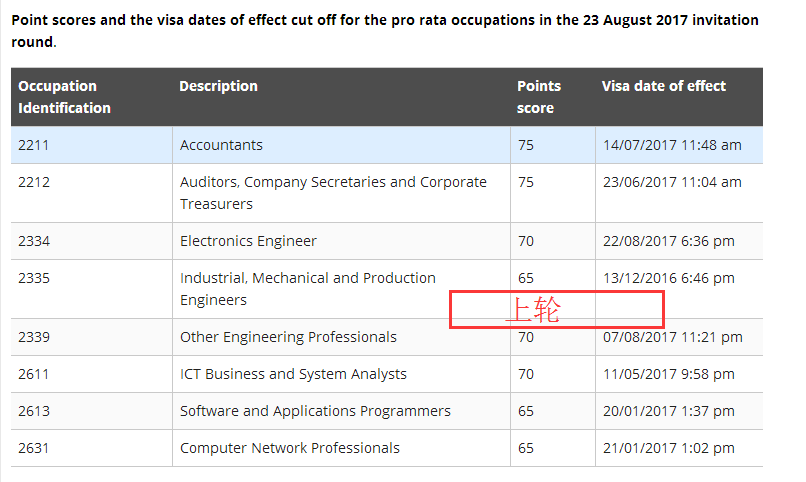
Task: Click ICT Business and System Analysts
Action: pos(293,374)
